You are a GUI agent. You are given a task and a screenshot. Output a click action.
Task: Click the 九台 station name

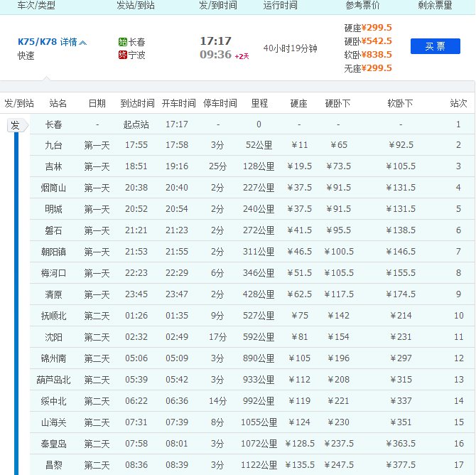click(x=54, y=145)
